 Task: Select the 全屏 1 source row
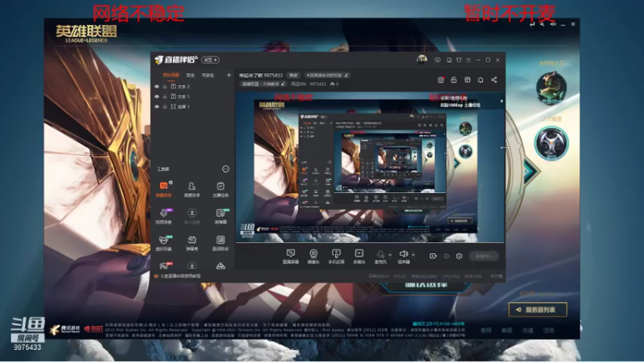tap(192, 106)
